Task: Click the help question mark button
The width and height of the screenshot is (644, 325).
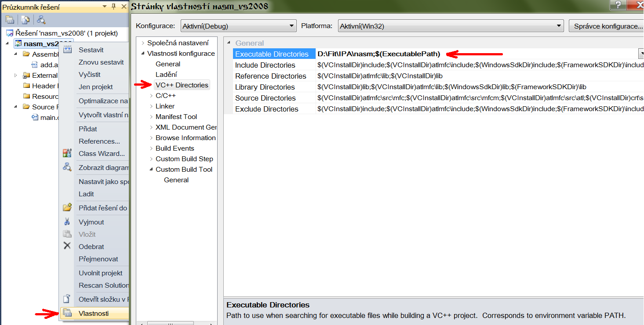Action: (x=619, y=5)
